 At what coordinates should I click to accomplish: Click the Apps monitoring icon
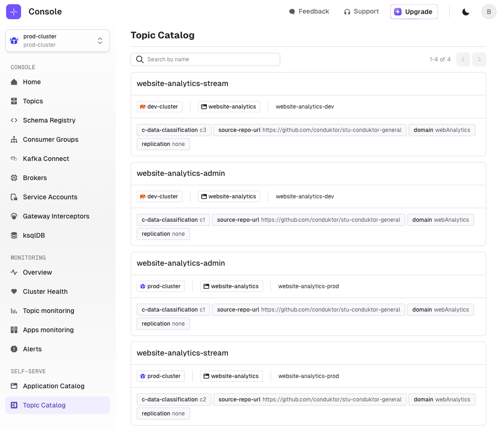pos(14,330)
